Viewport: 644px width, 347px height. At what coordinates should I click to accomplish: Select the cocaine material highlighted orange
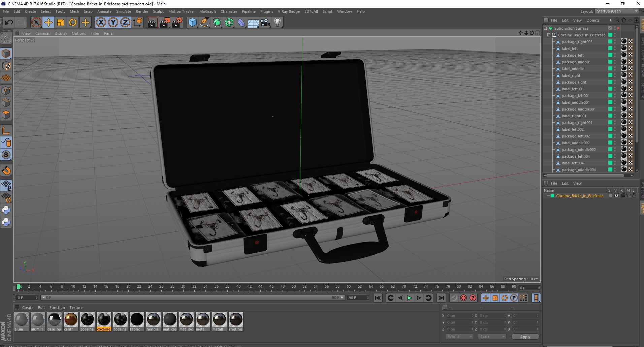pos(104,322)
